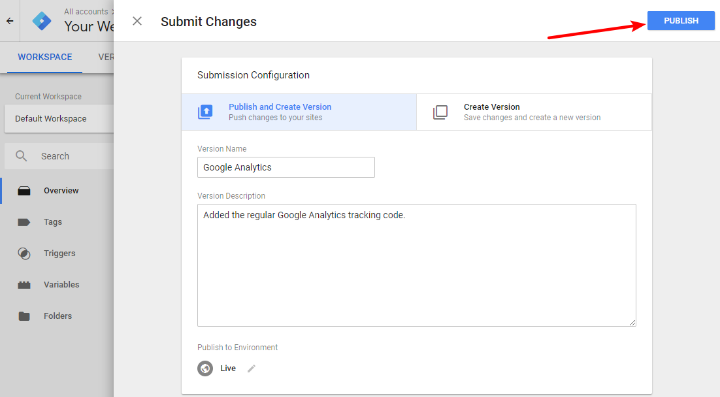The image size is (720, 397).
Task: Click inside the Version Description textarea
Action: click(416, 266)
